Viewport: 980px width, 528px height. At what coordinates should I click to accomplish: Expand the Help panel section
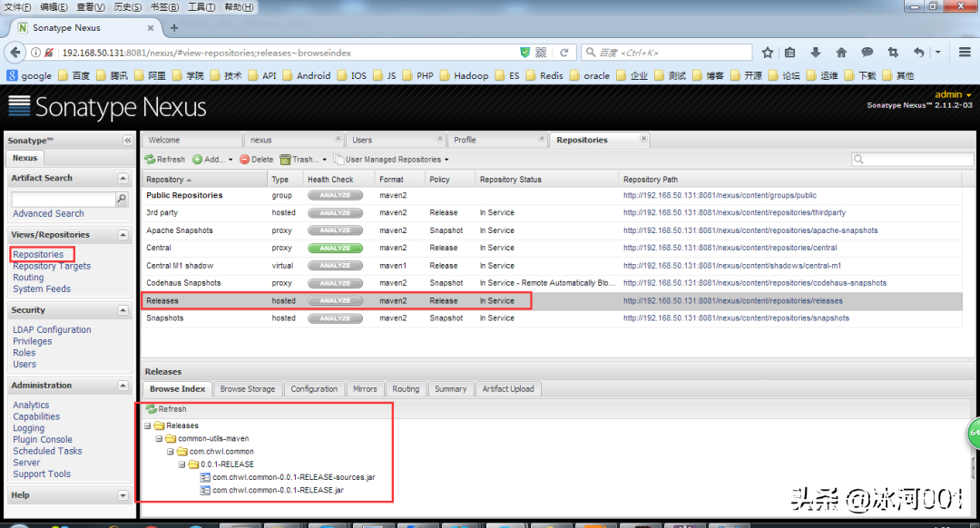tap(123, 495)
